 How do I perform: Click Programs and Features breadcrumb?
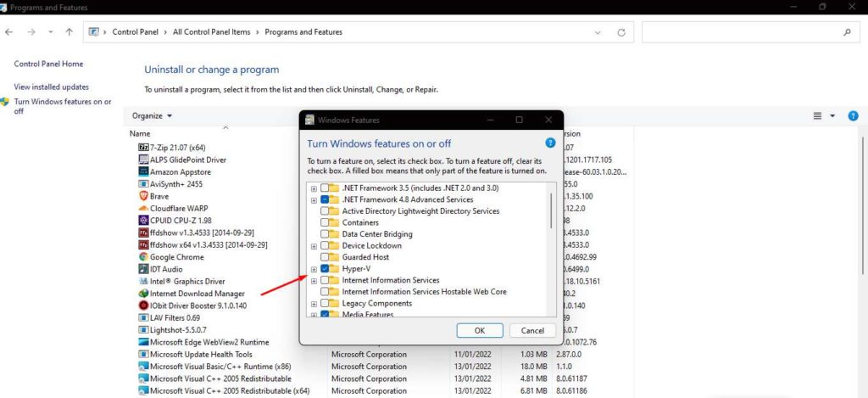(x=303, y=32)
